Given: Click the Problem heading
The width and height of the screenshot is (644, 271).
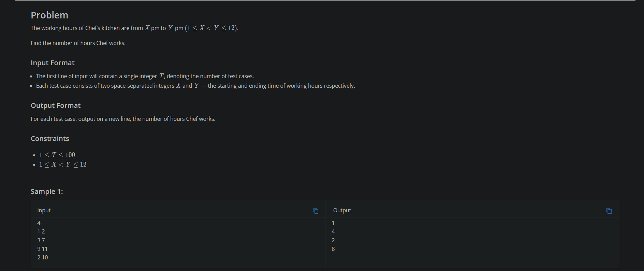Looking at the screenshot, I should point(49,15).
